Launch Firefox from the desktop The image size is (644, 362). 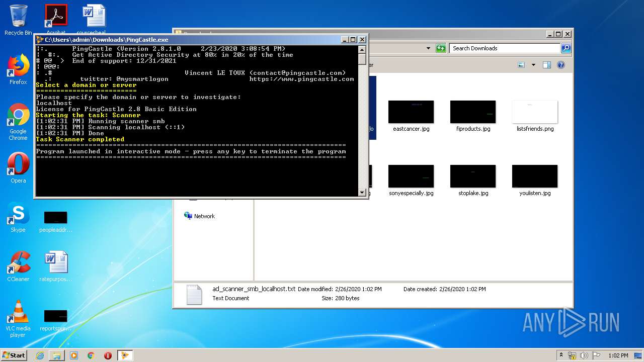pos(18,69)
